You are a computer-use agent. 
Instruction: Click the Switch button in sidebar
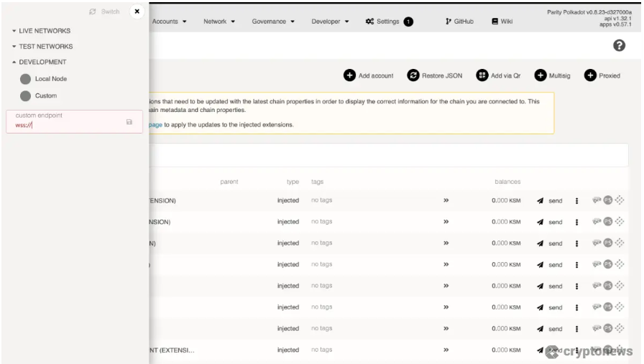tap(104, 11)
